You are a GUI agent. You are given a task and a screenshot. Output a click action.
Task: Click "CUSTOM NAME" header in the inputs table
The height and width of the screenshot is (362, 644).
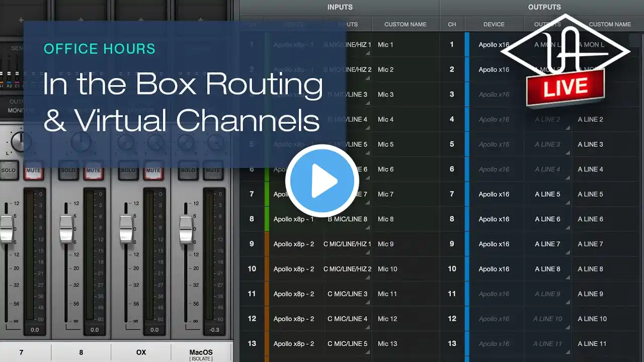click(406, 24)
